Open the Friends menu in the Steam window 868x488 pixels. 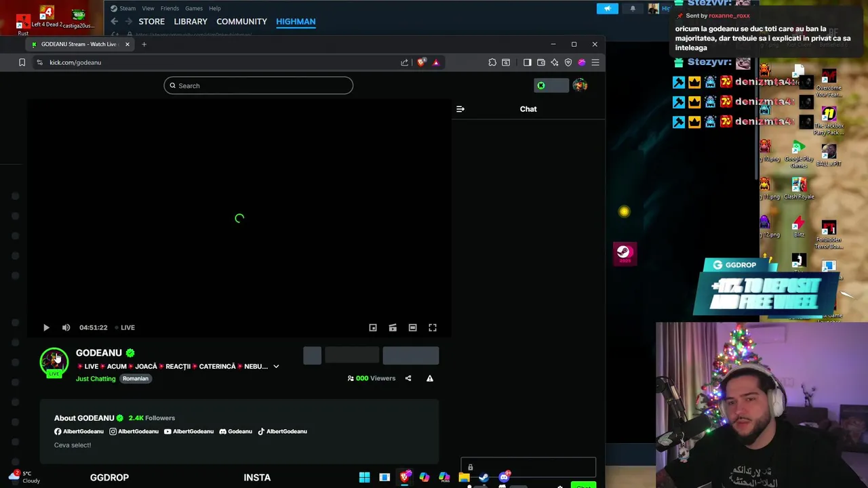point(170,8)
